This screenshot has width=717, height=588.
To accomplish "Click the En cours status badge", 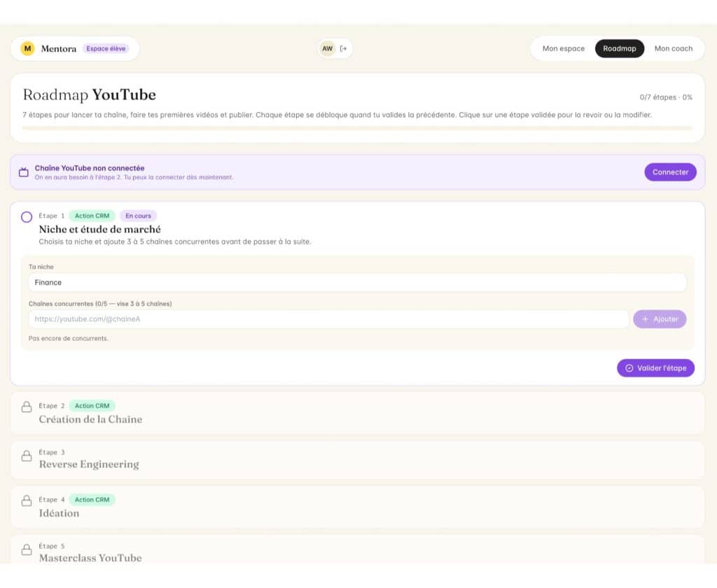I will (x=138, y=216).
